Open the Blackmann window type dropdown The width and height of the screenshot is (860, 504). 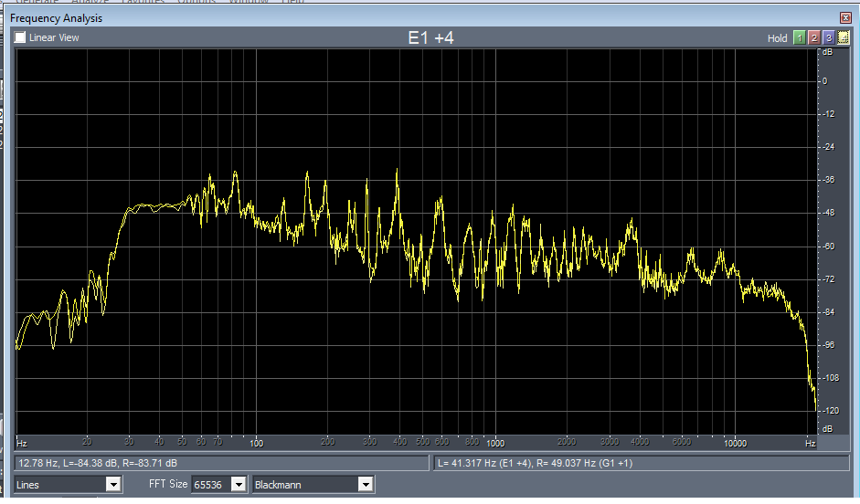click(365, 484)
